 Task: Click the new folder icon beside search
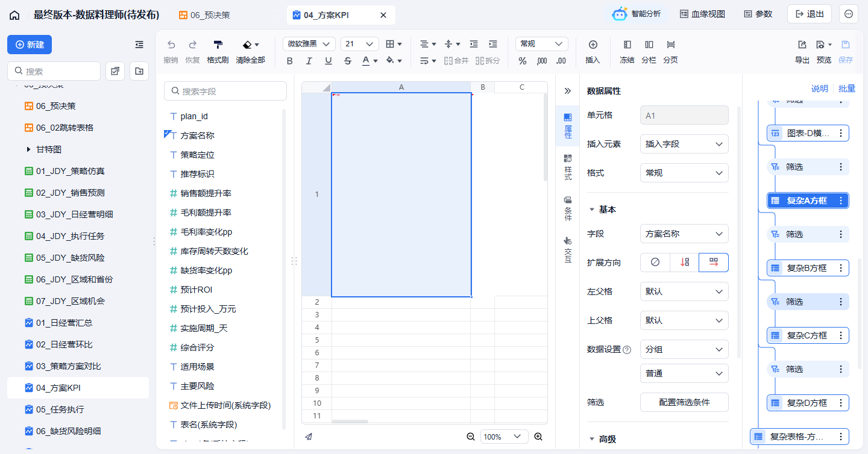click(139, 71)
